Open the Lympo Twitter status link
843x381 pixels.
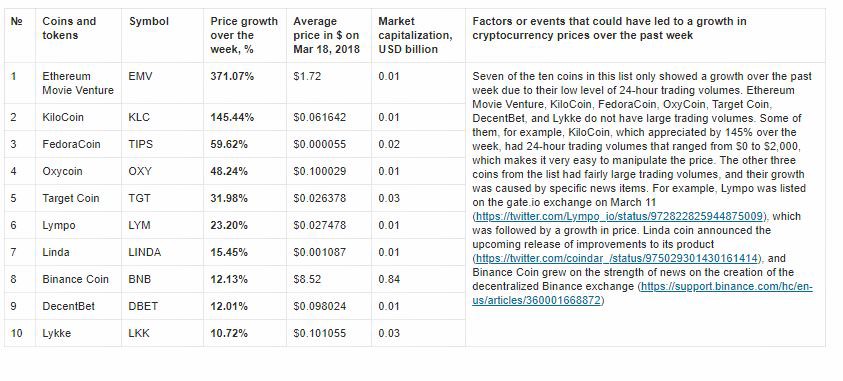[x=619, y=217]
